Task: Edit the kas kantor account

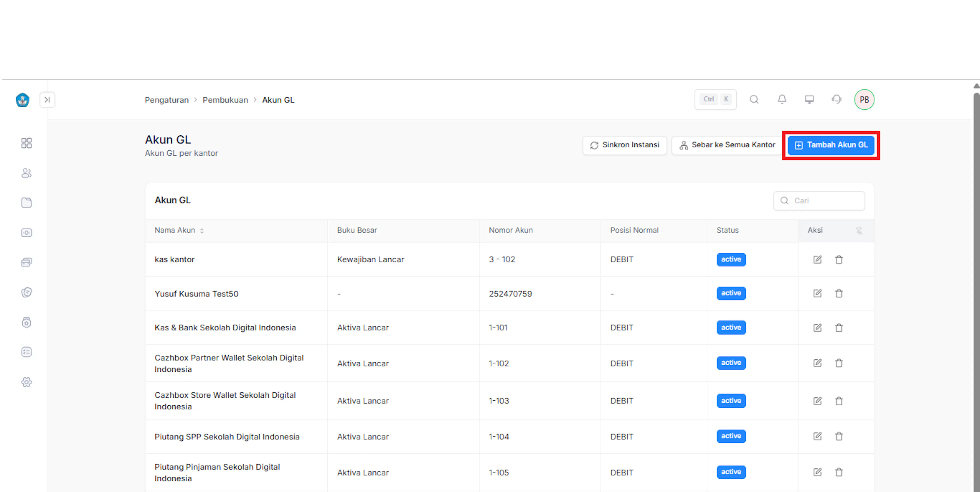Action: [x=817, y=260]
